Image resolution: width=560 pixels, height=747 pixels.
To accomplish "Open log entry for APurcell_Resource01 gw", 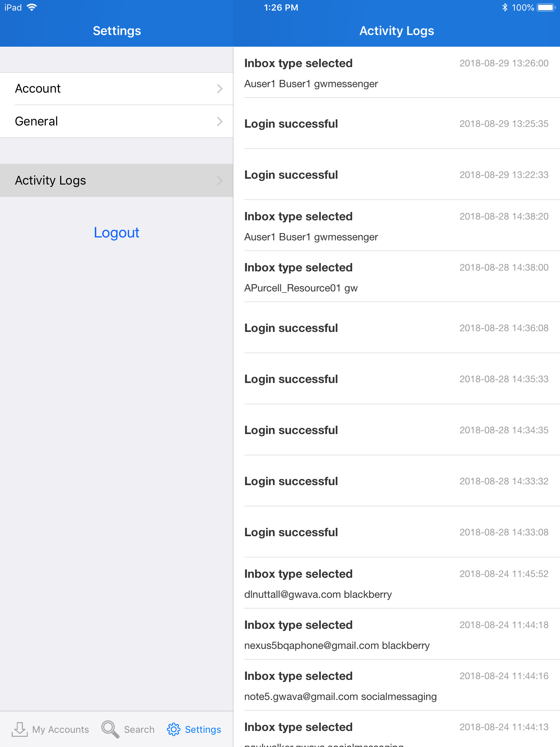I will point(396,277).
